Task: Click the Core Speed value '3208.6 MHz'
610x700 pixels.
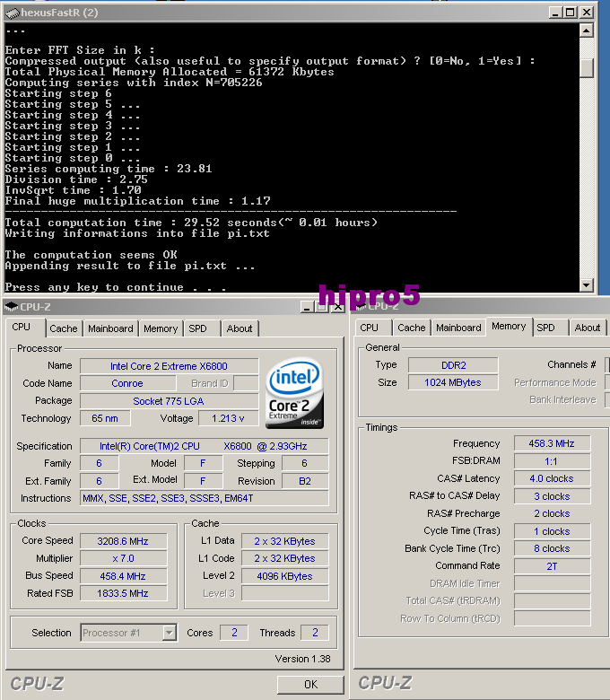Action: [124, 541]
